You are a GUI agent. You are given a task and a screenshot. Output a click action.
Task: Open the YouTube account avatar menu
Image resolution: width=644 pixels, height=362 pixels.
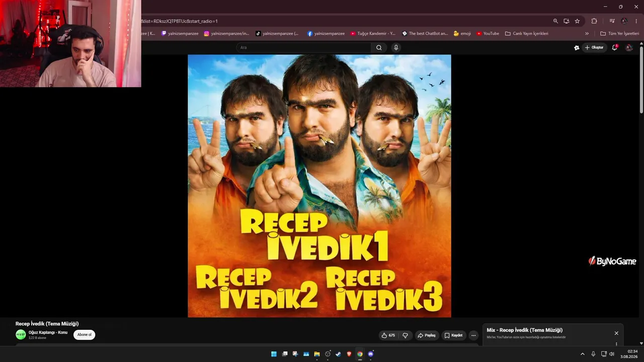[x=629, y=48]
